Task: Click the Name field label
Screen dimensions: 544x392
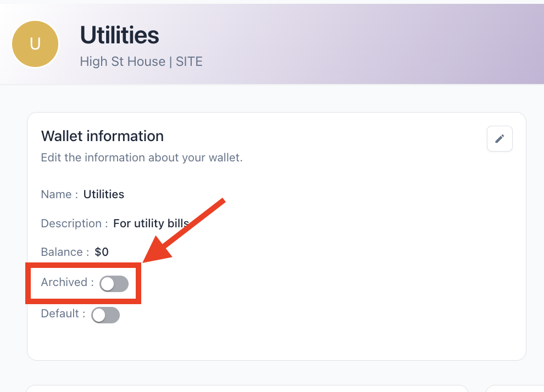Action: 59,194
